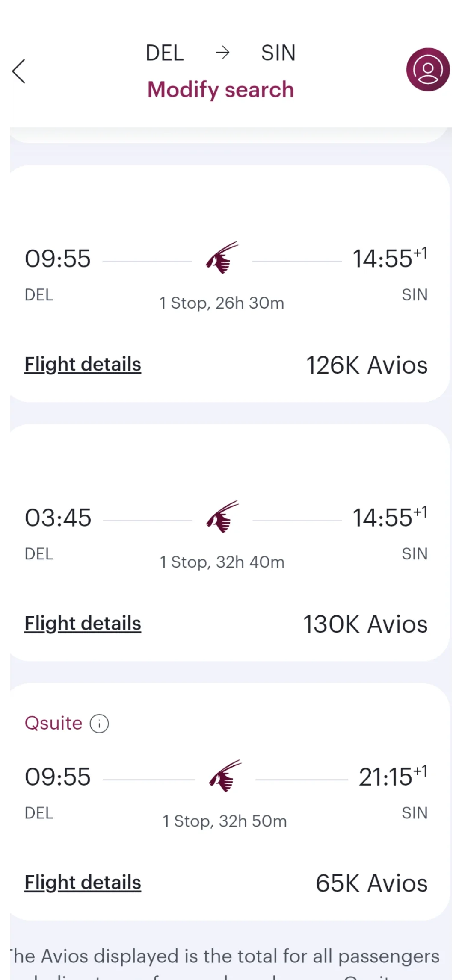Viewport: 462px width, 980px height.
Task: Open Flight details for 65K Avios flight
Action: [x=83, y=883]
